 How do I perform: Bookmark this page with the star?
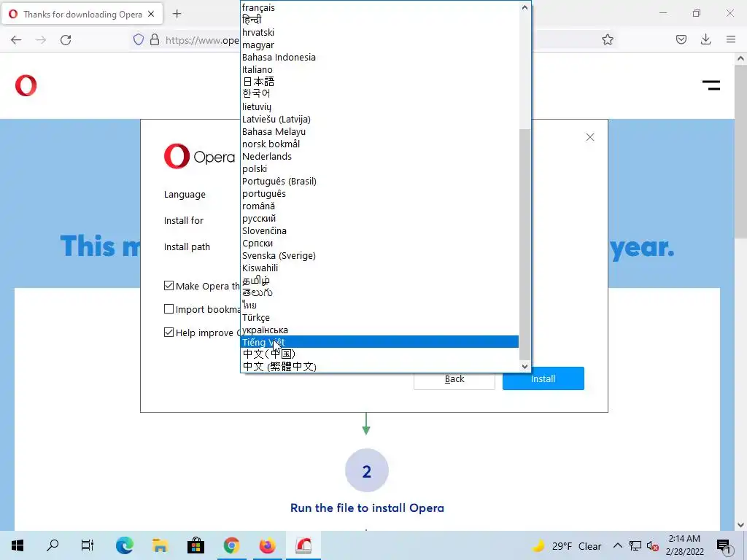(608, 39)
